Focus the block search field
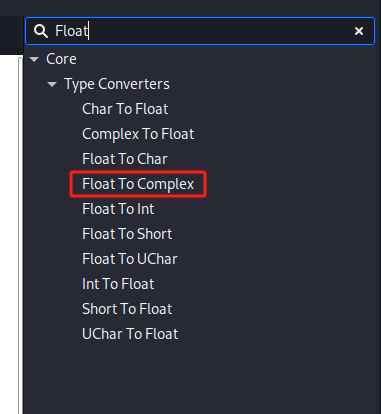Screen dimensions: 381x414 pyautogui.click(x=200, y=31)
